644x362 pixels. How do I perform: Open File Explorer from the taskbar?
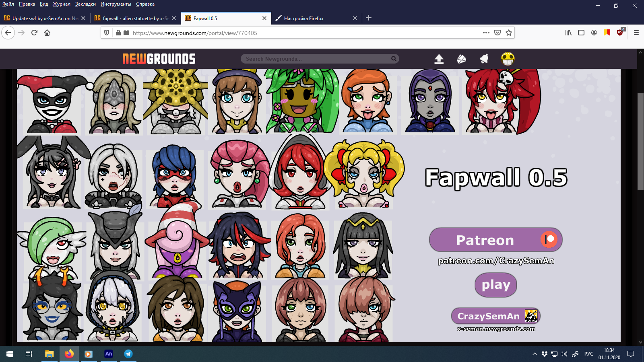(49, 354)
